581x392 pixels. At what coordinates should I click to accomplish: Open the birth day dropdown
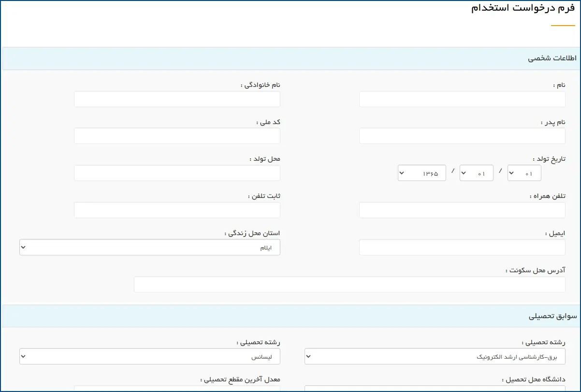[524, 173]
